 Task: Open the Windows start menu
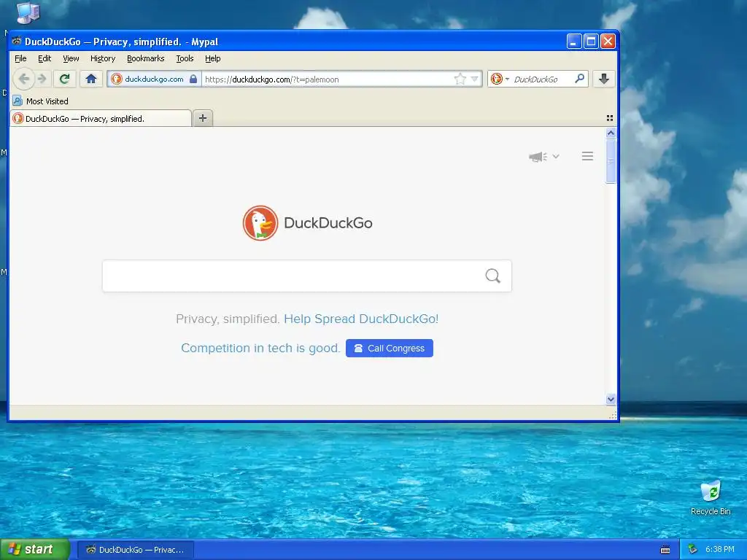[x=35, y=550]
